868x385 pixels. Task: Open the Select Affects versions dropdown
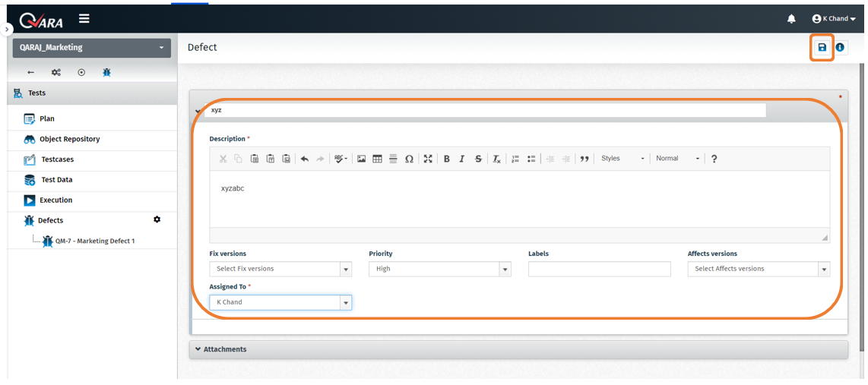(759, 269)
